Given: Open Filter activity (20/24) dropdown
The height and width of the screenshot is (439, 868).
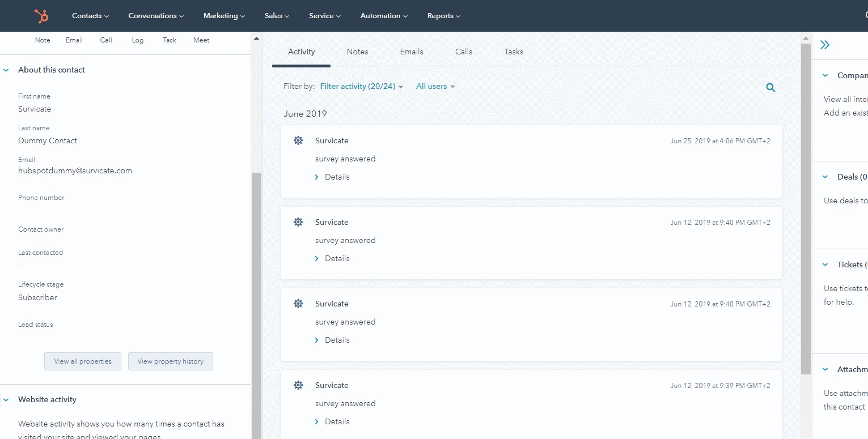Looking at the screenshot, I should 362,87.
